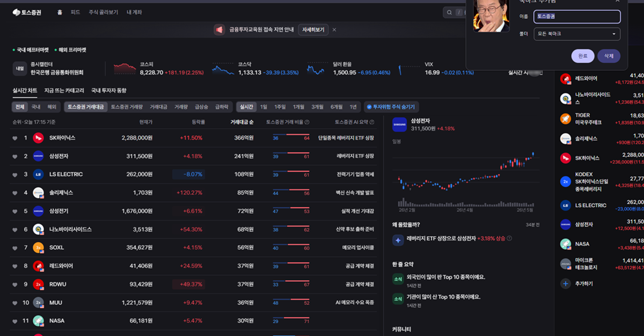644x336 pixels.
Task: Click info icon next to 3.18% 상승
Action: [x=509, y=238]
